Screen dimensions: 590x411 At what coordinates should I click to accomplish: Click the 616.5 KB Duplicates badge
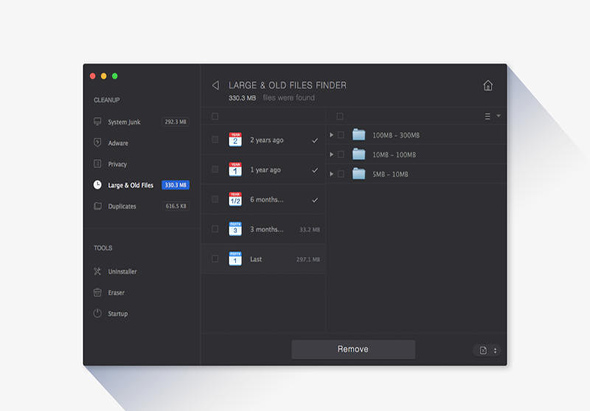click(x=176, y=206)
